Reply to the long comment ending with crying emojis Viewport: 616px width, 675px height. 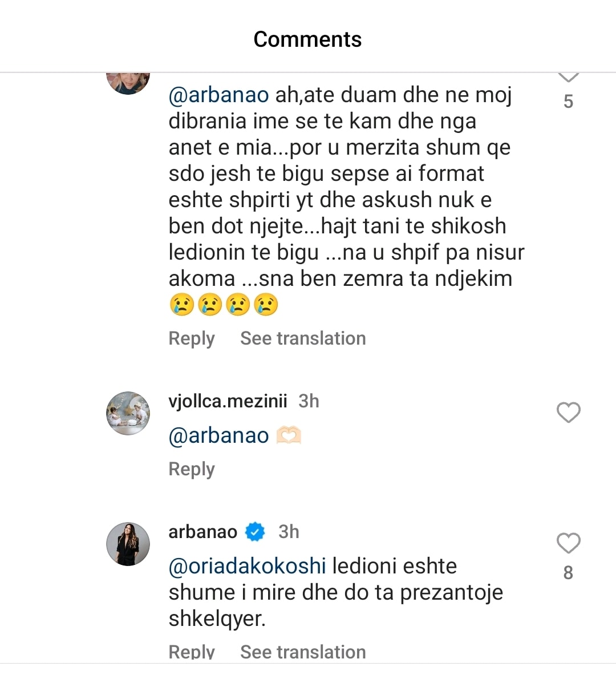192,338
